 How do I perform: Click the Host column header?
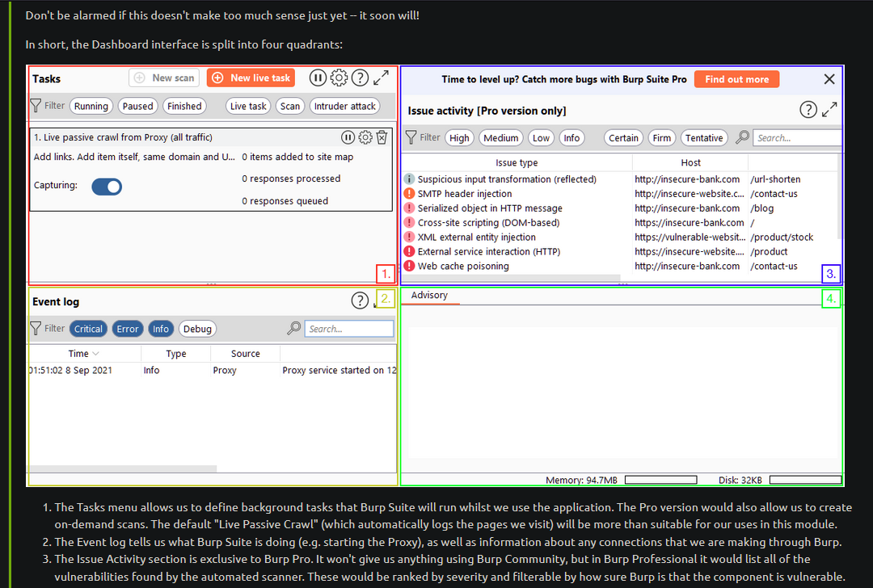click(690, 162)
